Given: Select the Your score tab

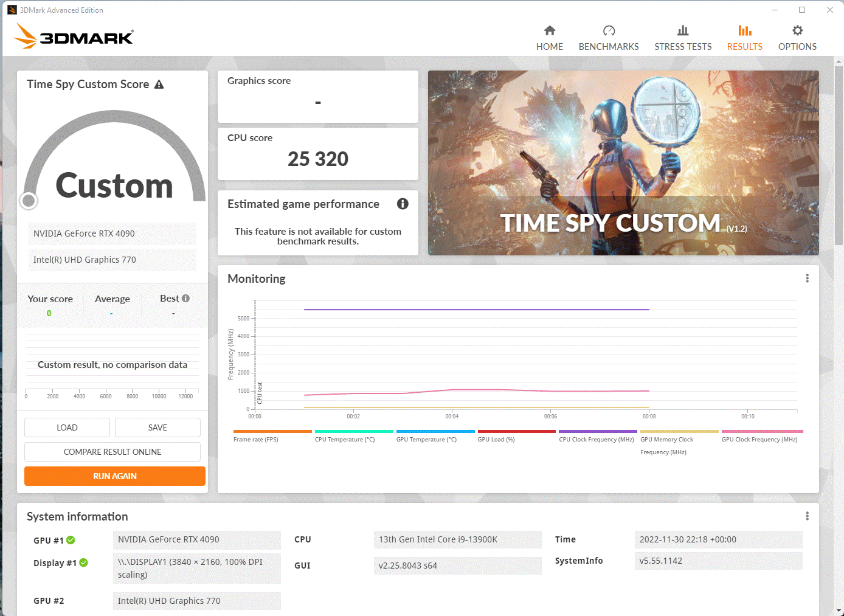Looking at the screenshot, I should pyautogui.click(x=50, y=299).
